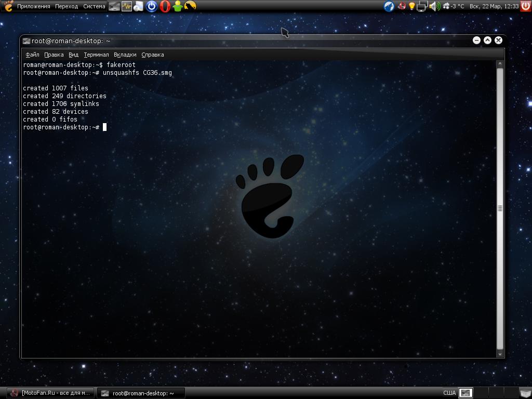The width and height of the screenshot is (532, 399).
Task: Open the calendar from the date and time
Action: tap(494, 6)
